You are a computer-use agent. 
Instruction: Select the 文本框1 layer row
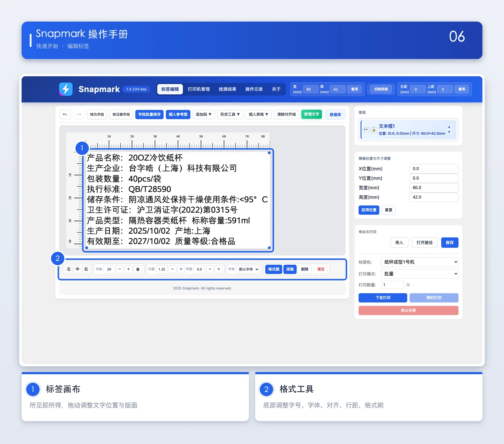pos(409,130)
